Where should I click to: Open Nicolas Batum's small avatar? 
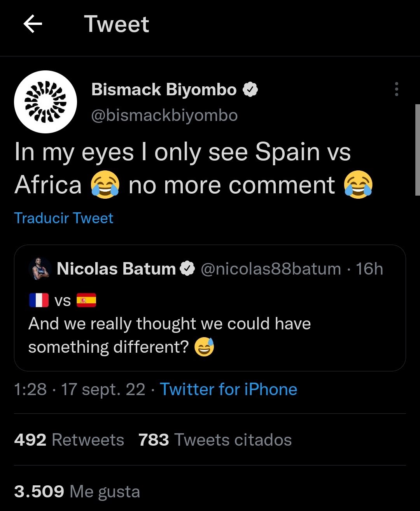click(x=40, y=269)
